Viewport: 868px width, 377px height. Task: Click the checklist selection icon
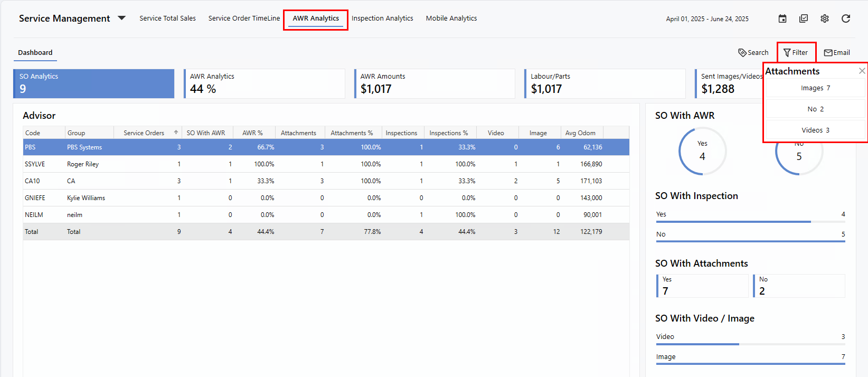pyautogui.click(x=804, y=18)
